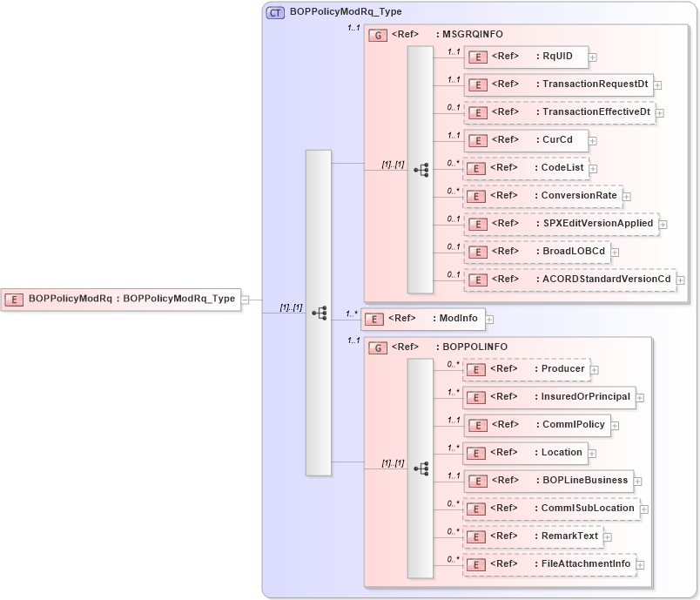The width and height of the screenshot is (700, 600).
Task: Select the CommlPolicy element
Action: pyautogui.click(x=540, y=425)
